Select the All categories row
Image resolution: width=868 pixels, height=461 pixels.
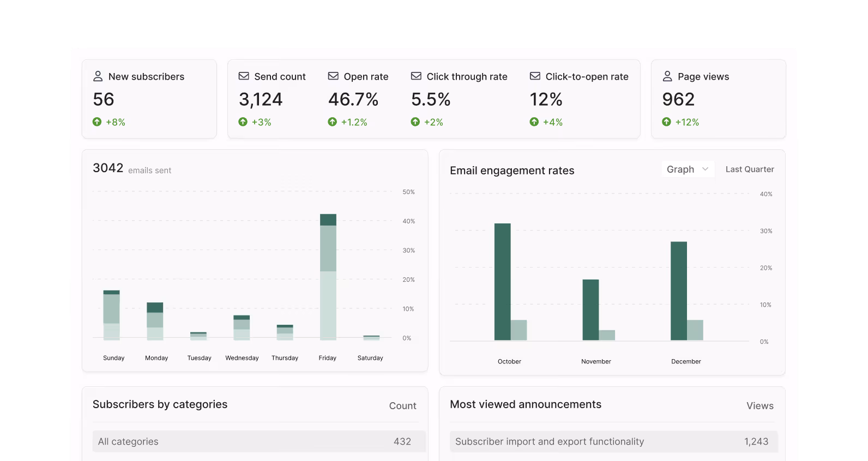coord(259,441)
